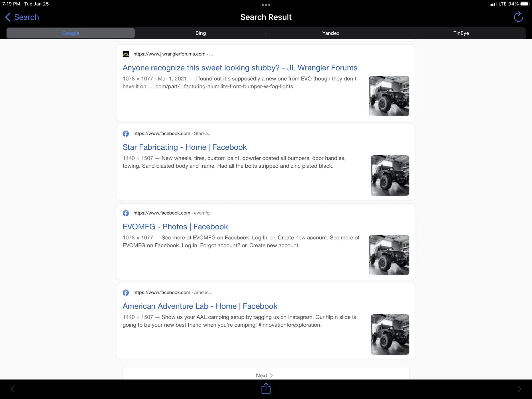Click the battery icon in status bar
The width and height of the screenshot is (532, 399).
524,4
